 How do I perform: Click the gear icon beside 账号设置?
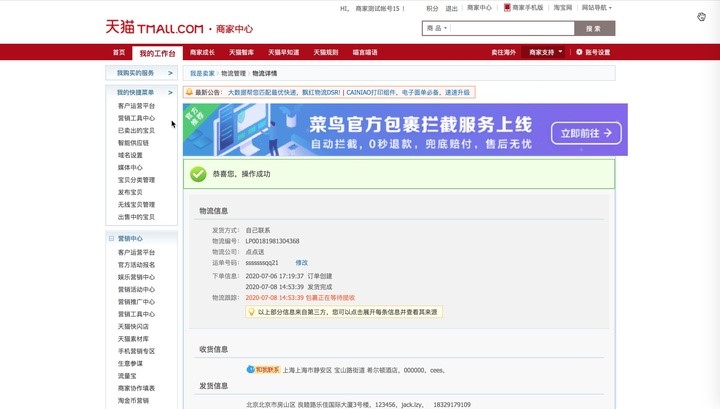pyautogui.click(x=579, y=52)
